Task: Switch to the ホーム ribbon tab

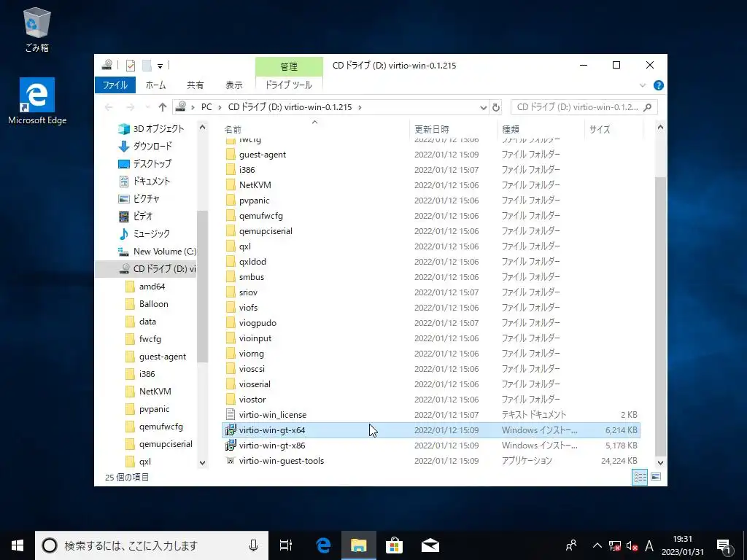Action: point(156,85)
